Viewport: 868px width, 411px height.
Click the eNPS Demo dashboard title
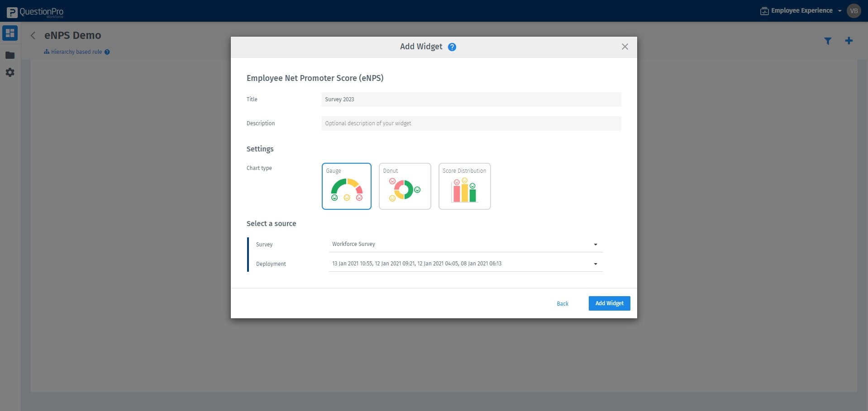tap(73, 35)
